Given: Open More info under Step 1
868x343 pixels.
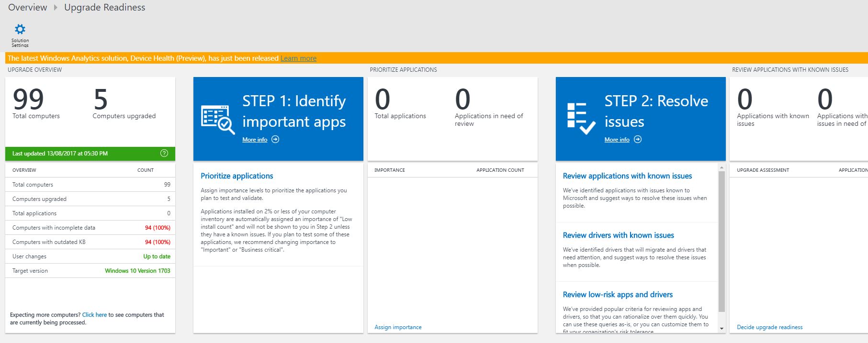Looking at the screenshot, I should (255, 140).
